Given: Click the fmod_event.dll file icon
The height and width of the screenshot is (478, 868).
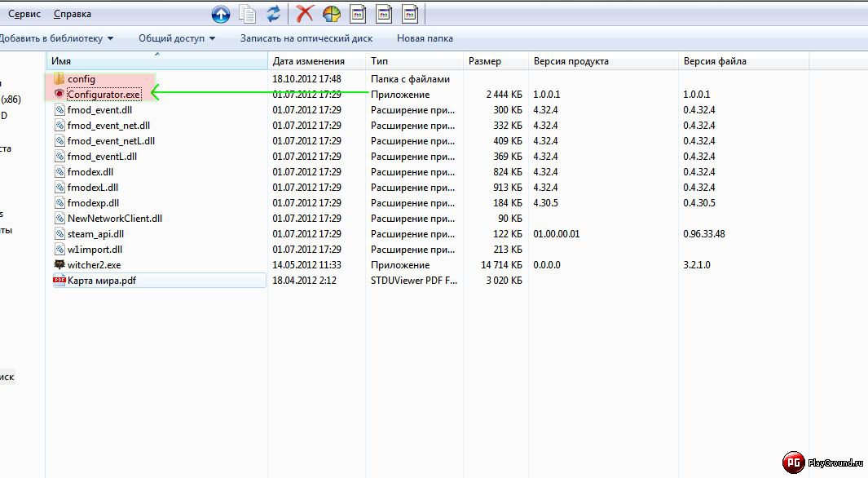Looking at the screenshot, I should tap(59, 109).
